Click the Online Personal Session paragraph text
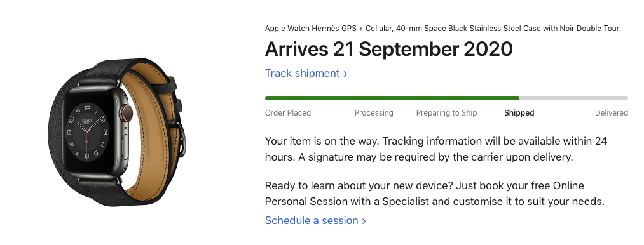The width and height of the screenshot is (644, 245). pos(435,194)
